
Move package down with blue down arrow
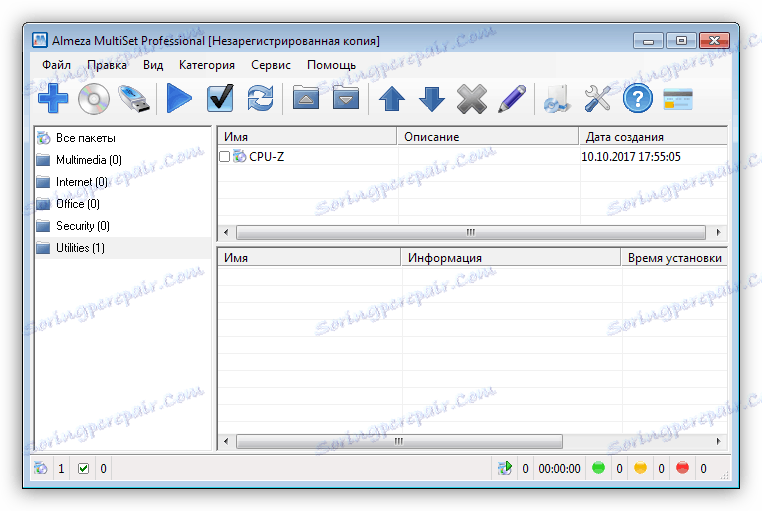432,99
